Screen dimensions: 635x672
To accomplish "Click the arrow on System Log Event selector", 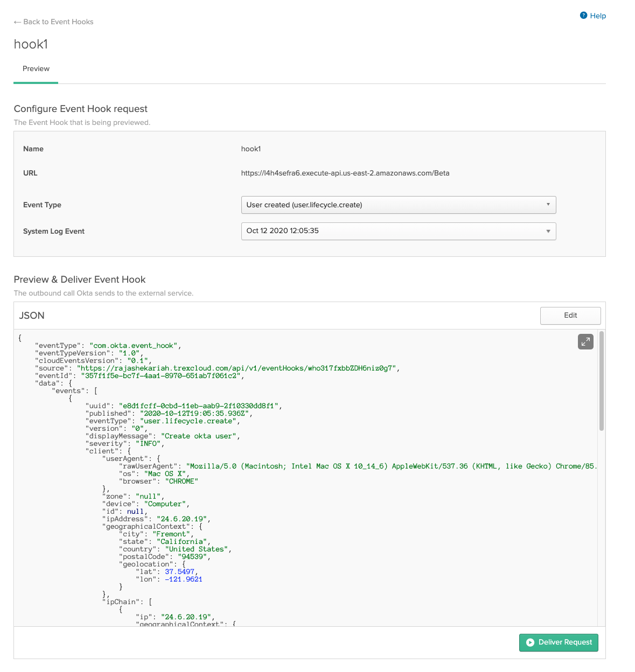I will (x=548, y=231).
